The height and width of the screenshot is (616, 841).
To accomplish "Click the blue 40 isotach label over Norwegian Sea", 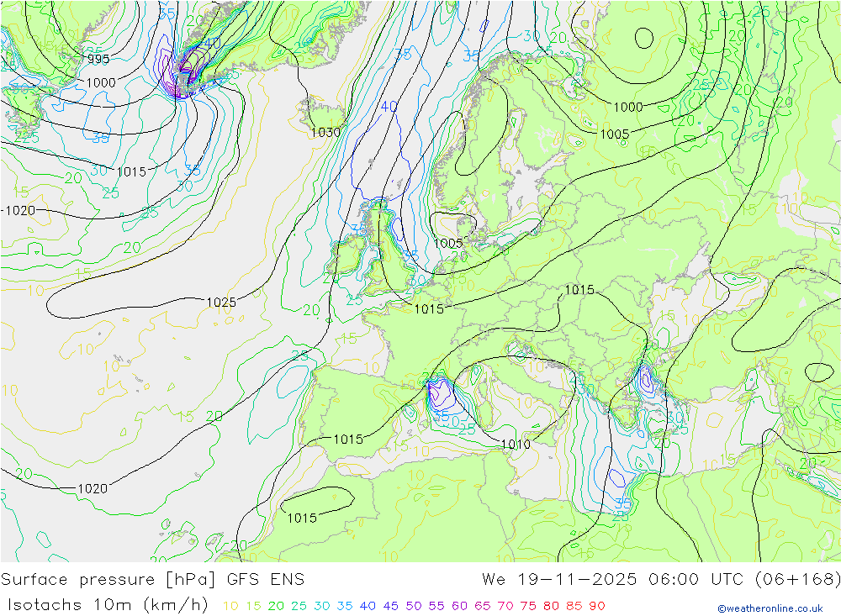I will pos(389,107).
